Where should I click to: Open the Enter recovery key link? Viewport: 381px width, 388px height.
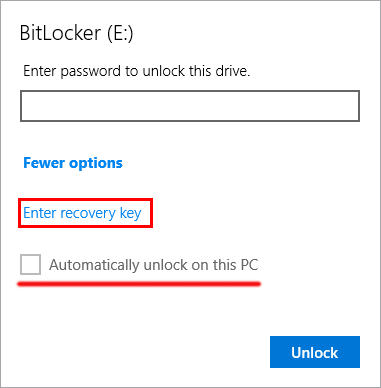[x=82, y=213]
